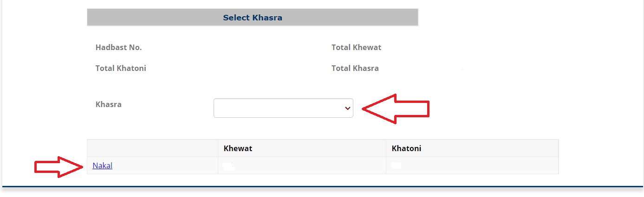This screenshot has height=197, width=644.
Task: Click the Khasra field label
Action: (108, 104)
